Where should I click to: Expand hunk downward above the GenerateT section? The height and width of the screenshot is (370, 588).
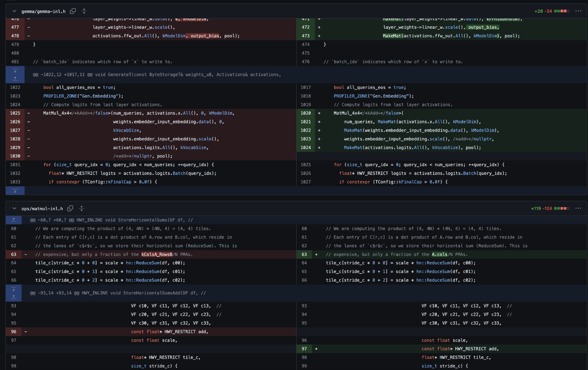point(15,71)
